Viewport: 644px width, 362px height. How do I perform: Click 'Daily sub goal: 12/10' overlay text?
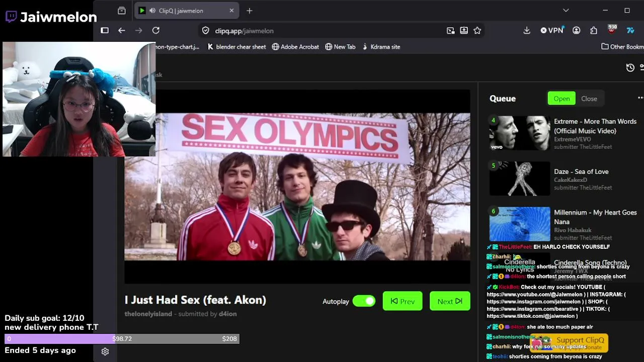coord(44,318)
